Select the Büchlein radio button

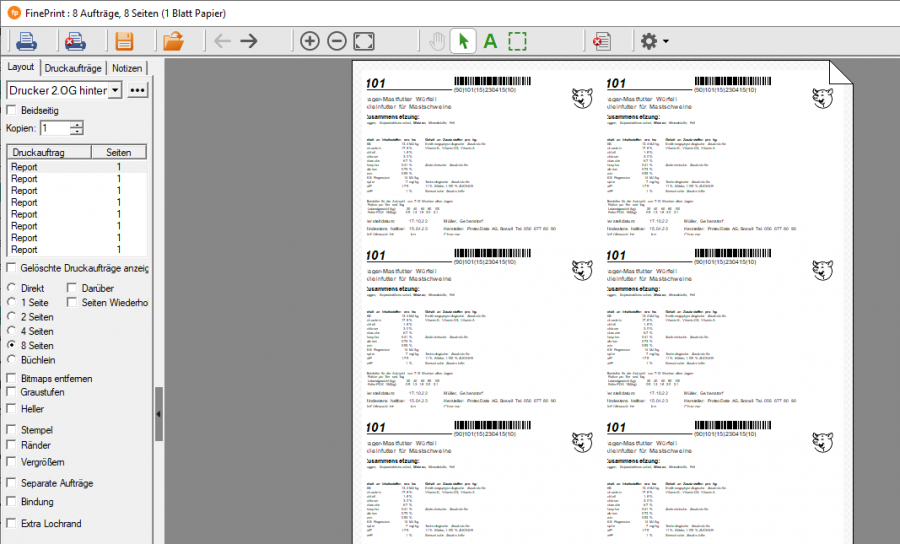click(x=11, y=359)
